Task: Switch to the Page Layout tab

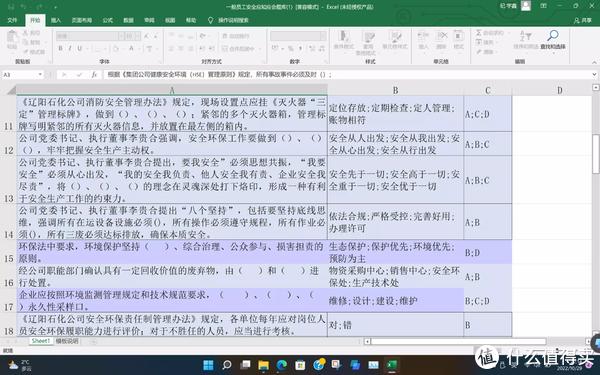Action: pos(82,20)
